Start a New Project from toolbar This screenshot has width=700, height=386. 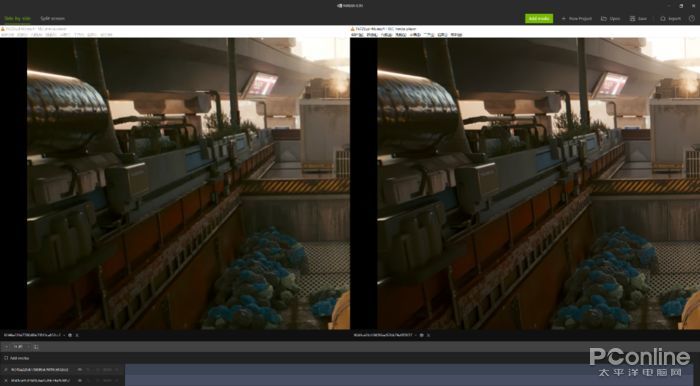pyautogui.click(x=576, y=19)
